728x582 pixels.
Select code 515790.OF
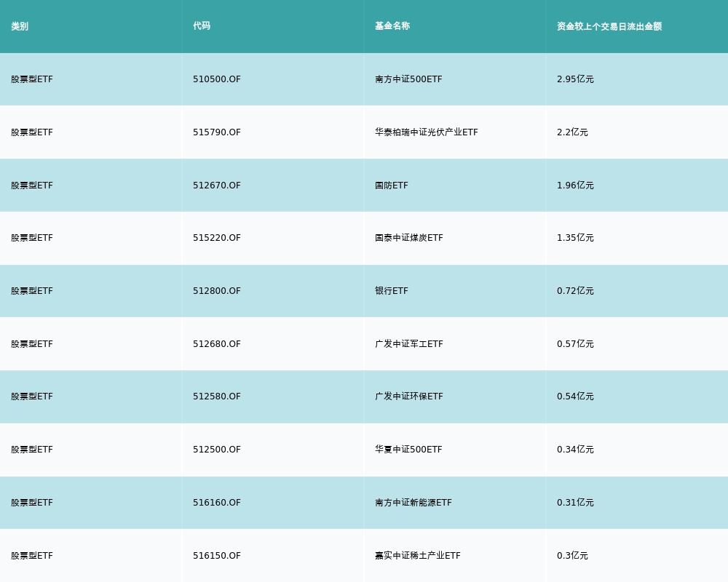(217, 132)
